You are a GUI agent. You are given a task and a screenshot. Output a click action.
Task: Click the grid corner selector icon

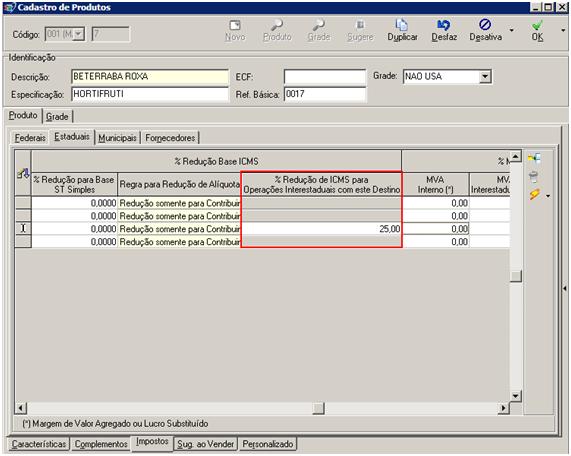click(23, 174)
